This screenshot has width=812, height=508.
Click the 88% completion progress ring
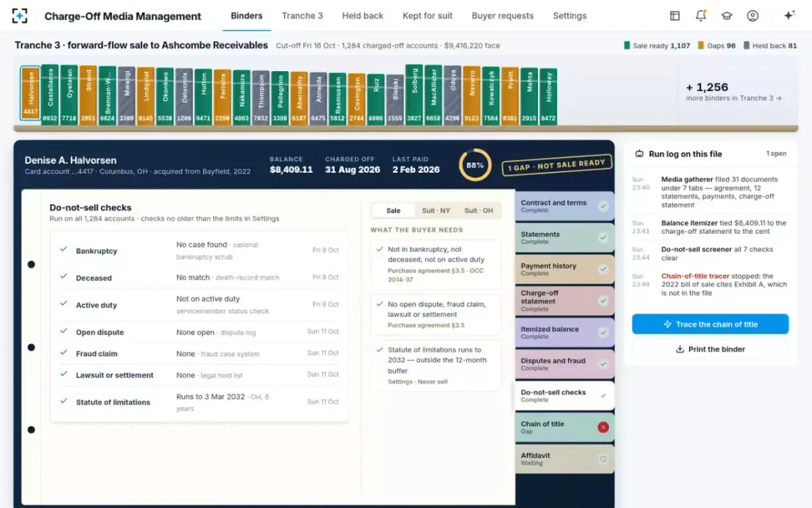[x=475, y=165]
